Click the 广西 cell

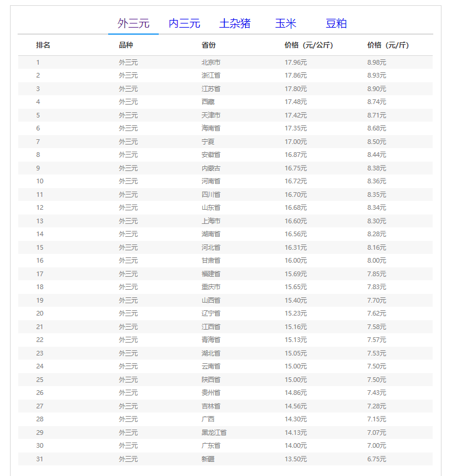coord(208,418)
